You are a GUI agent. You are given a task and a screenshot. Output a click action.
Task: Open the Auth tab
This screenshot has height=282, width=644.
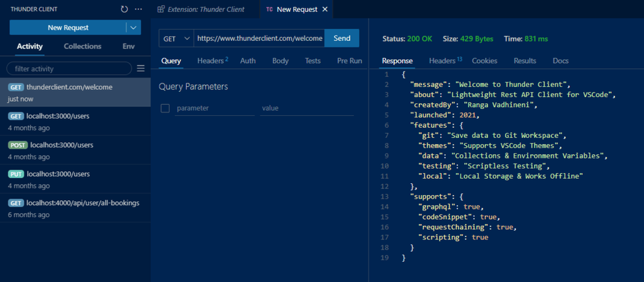tap(248, 61)
